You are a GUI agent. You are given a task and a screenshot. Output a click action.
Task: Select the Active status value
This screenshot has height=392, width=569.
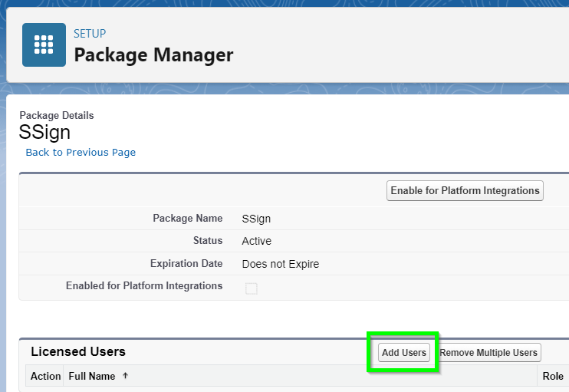257,241
